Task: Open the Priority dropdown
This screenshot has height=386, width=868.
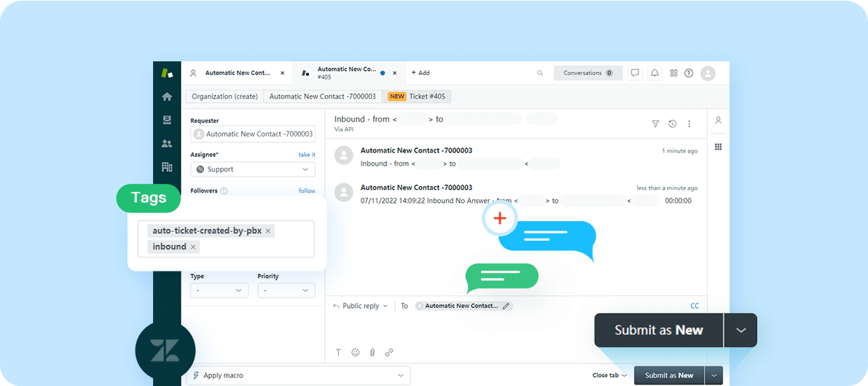Action: pos(286,290)
